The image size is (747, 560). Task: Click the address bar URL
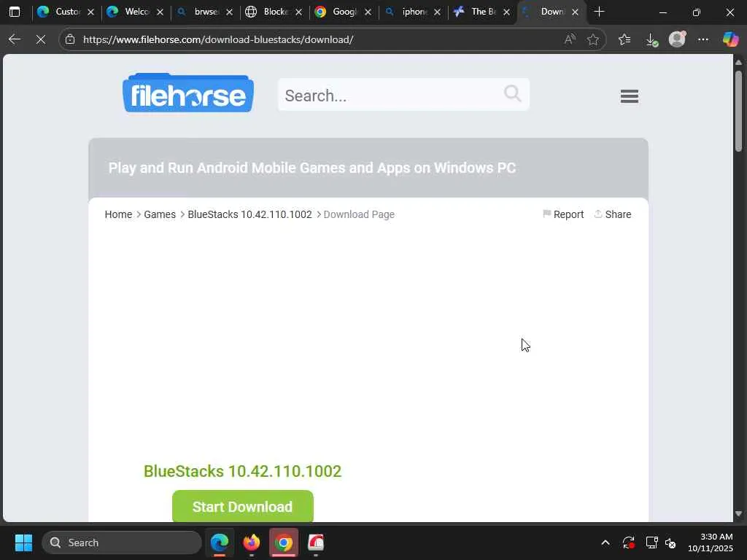point(218,39)
